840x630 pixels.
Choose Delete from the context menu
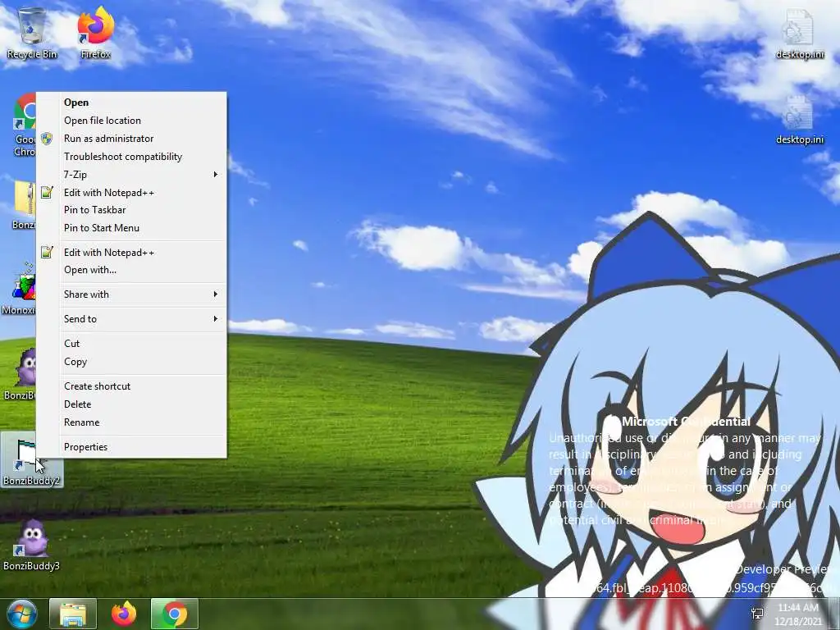tap(131, 404)
